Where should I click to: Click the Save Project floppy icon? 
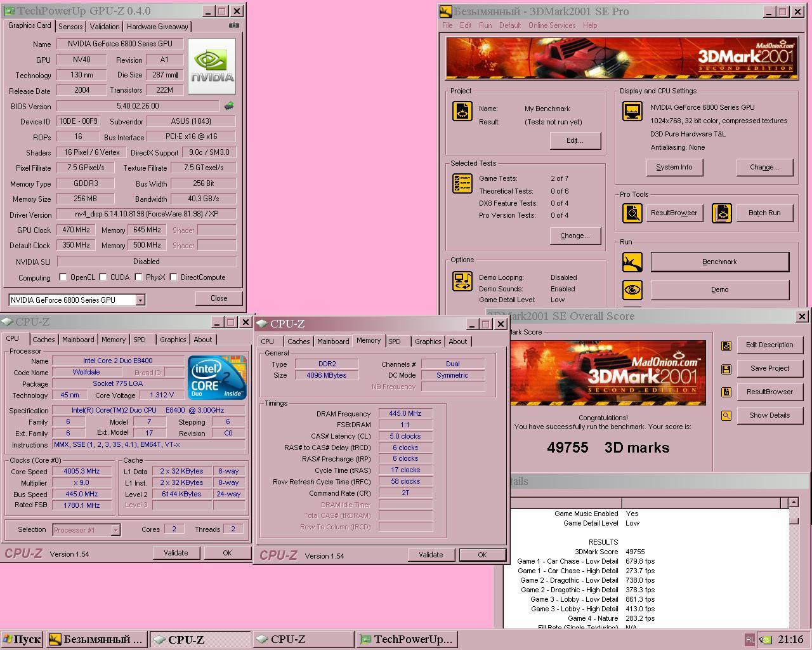(726, 369)
